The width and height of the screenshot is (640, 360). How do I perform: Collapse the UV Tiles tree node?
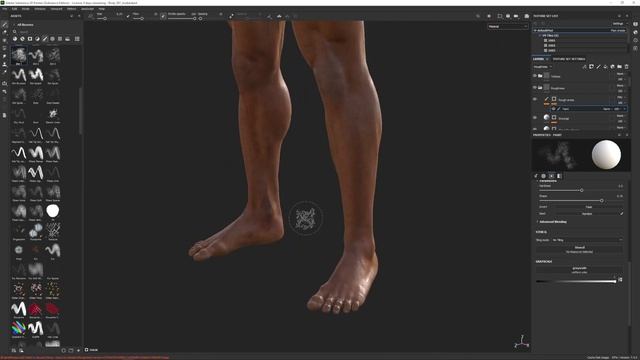point(540,36)
